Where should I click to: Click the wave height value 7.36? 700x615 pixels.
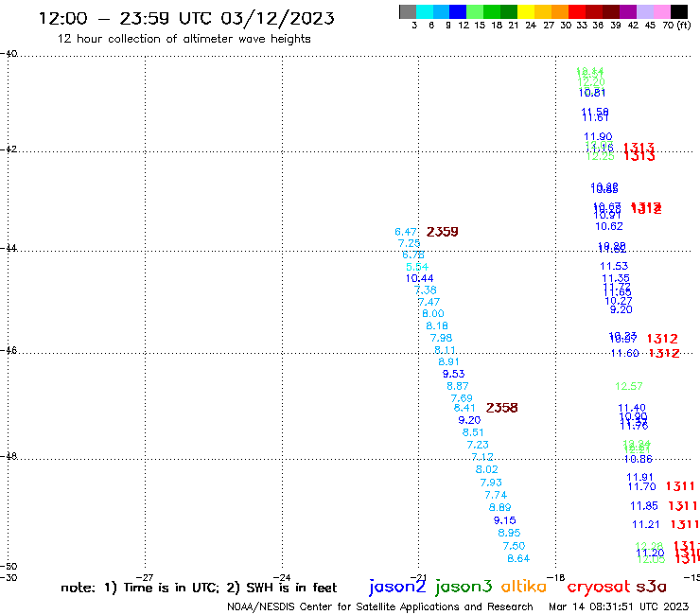(x=426, y=290)
